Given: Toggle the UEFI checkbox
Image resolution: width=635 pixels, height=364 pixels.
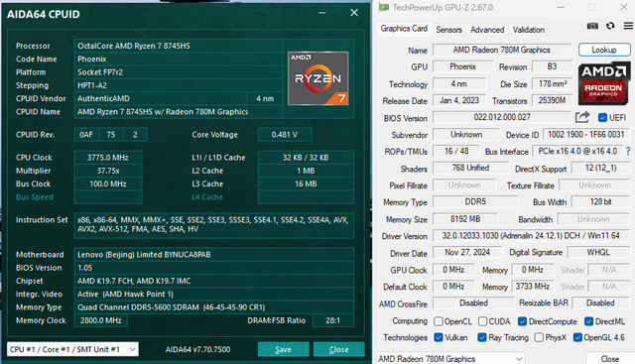Looking at the screenshot, I should [602, 118].
